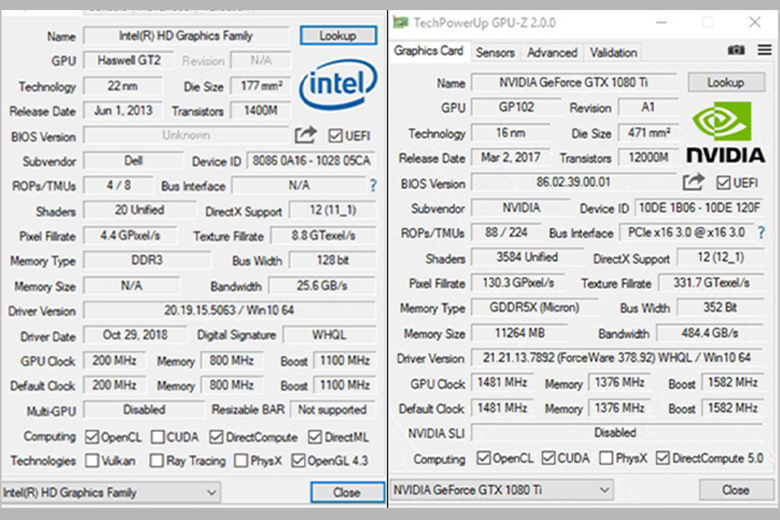Select the Graphics Card tab
The height and width of the screenshot is (520, 780).
click(429, 51)
